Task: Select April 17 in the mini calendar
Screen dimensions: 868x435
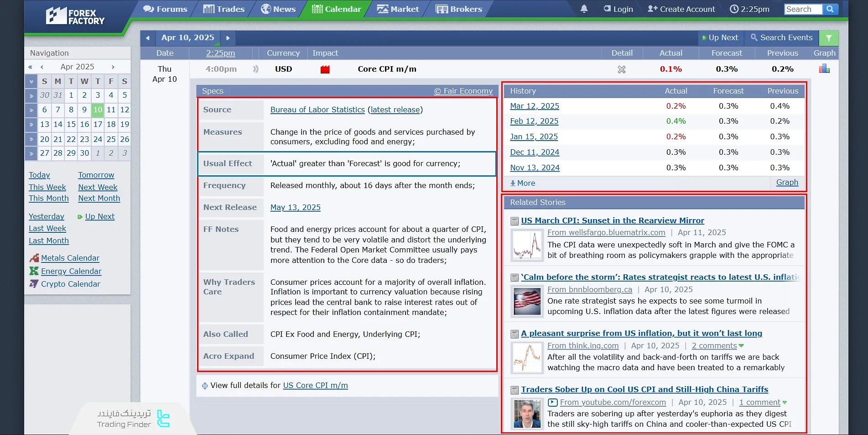Action: click(98, 124)
